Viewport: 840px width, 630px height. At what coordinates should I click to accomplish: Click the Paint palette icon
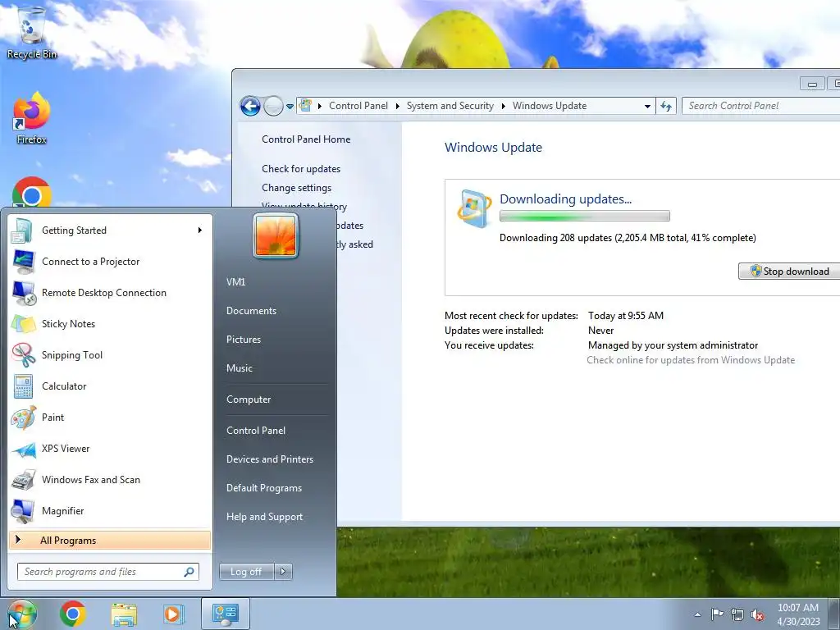click(23, 418)
